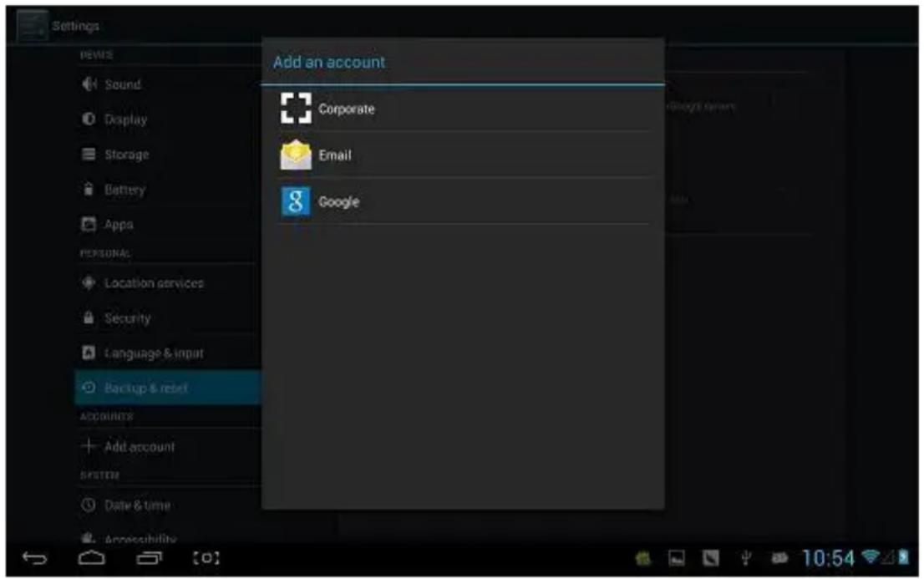Tap Add account in sidebar
924x579 pixels.
click(x=168, y=446)
